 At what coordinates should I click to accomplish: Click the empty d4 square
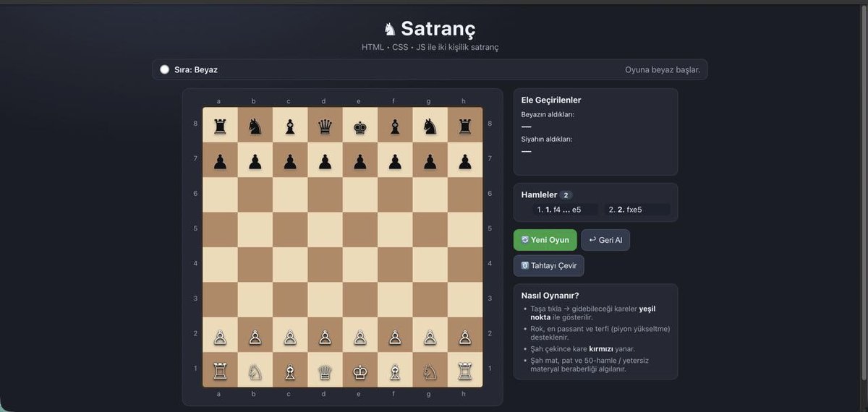325,265
